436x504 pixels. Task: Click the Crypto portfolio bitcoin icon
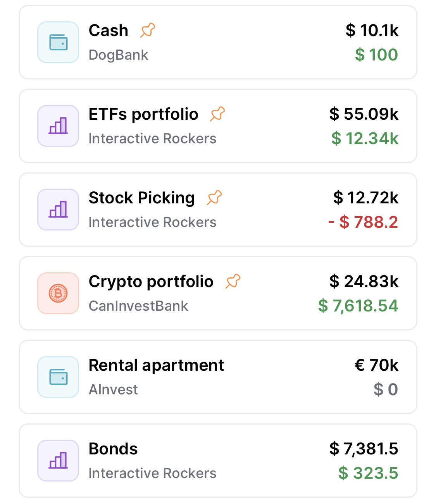pos(58,293)
